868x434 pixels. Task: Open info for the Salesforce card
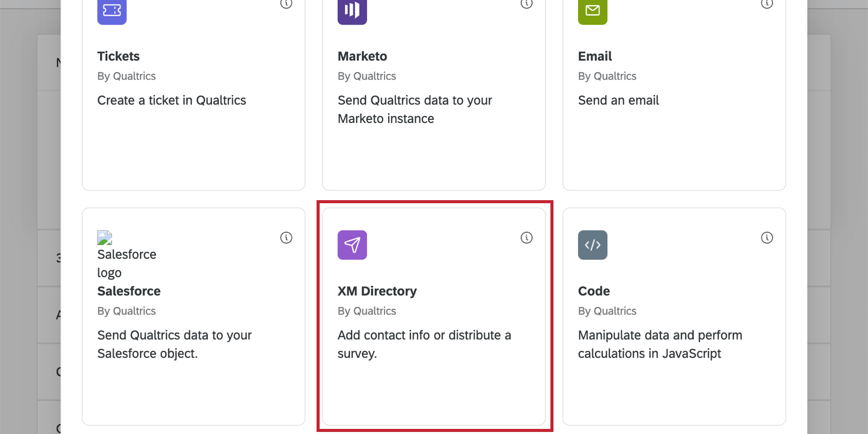[286, 237]
